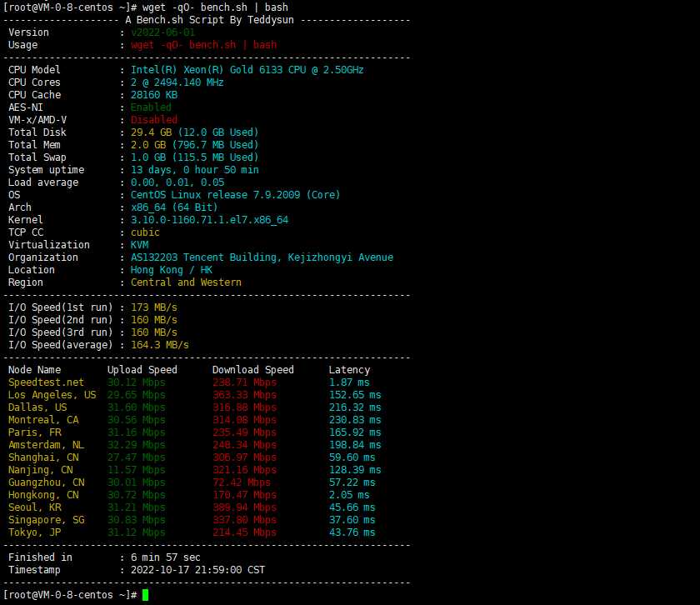This screenshot has height=605, width=700.
Task: Click the Guangzhou download speed 72.42 Mbps
Action: coord(241,482)
